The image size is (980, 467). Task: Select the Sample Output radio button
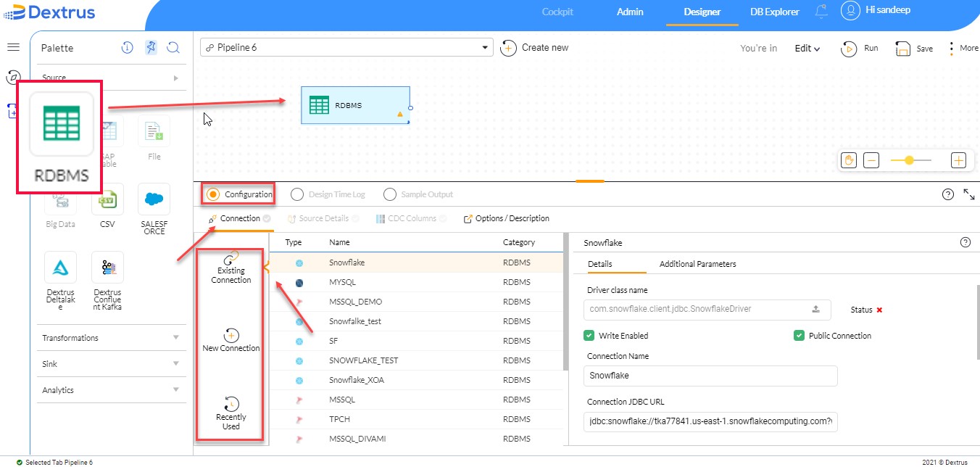[390, 194]
